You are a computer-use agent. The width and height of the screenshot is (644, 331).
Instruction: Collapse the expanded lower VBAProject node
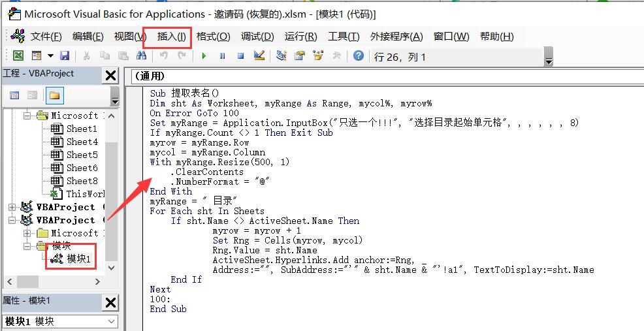12,220
